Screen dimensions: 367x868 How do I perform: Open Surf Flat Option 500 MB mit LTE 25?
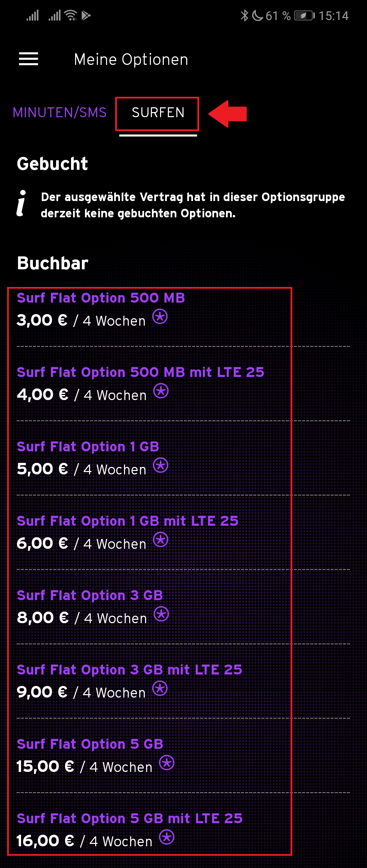tap(140, 373)
